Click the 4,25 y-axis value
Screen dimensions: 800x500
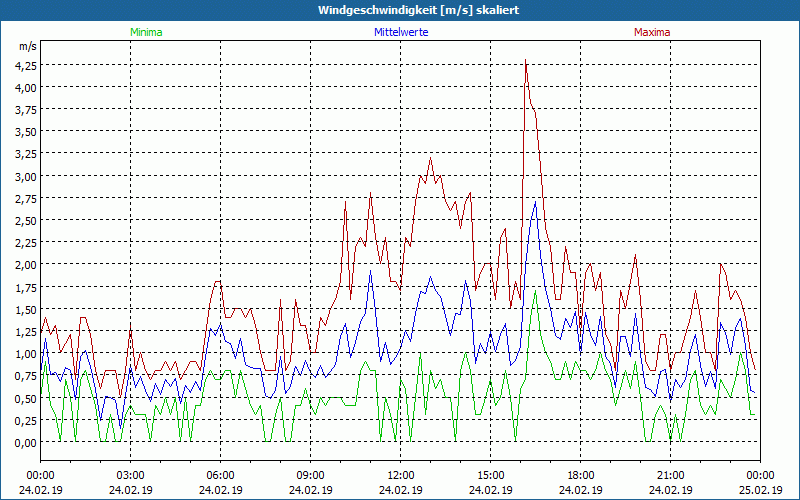point(28,65)
